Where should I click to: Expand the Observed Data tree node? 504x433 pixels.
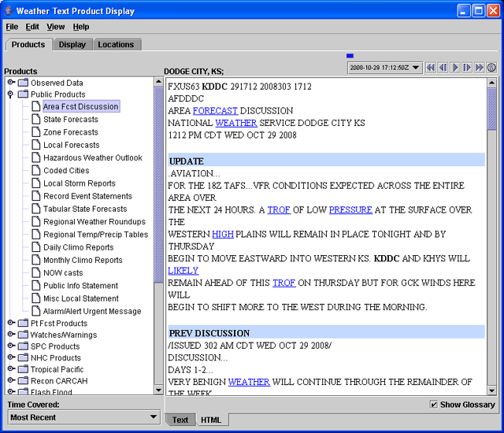[11, 83]
